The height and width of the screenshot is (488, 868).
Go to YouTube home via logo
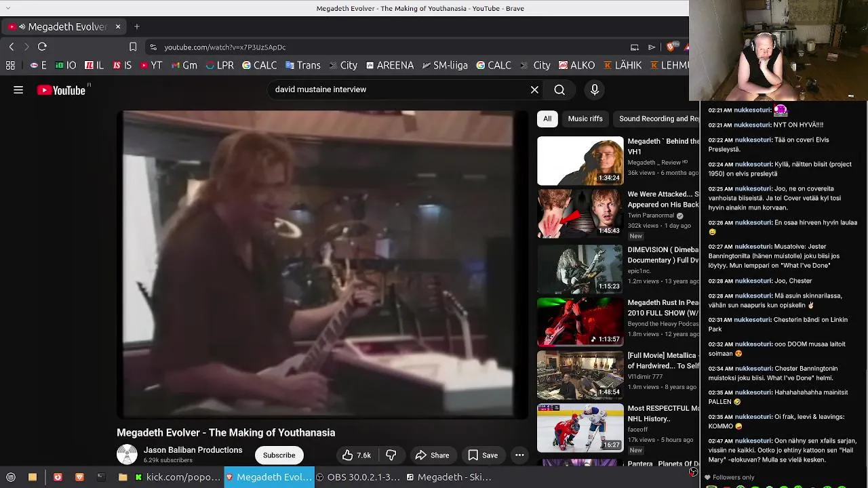click(x=61, y=90)
